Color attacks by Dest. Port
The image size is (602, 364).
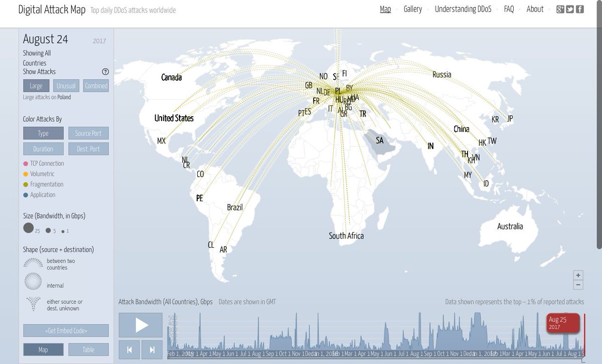point(88,149)
